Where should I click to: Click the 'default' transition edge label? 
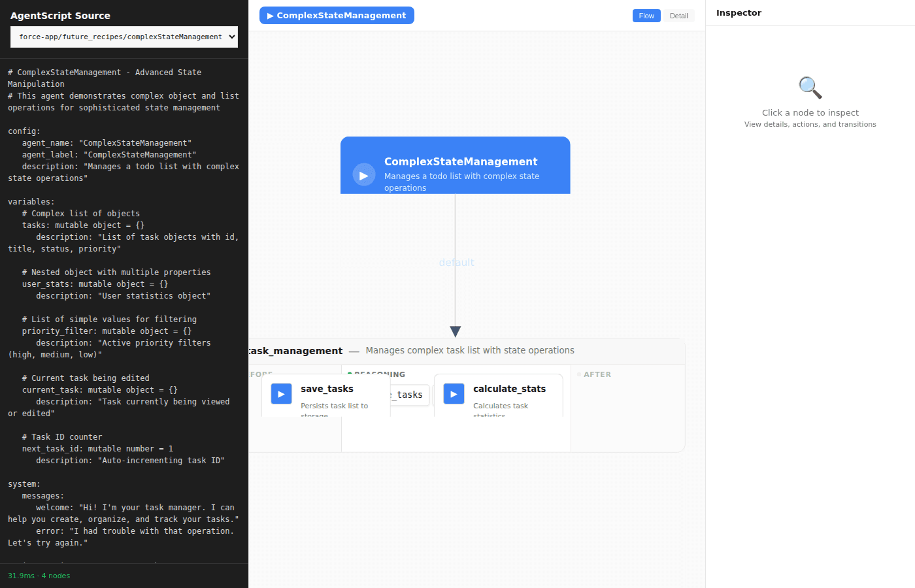[456, 263]
